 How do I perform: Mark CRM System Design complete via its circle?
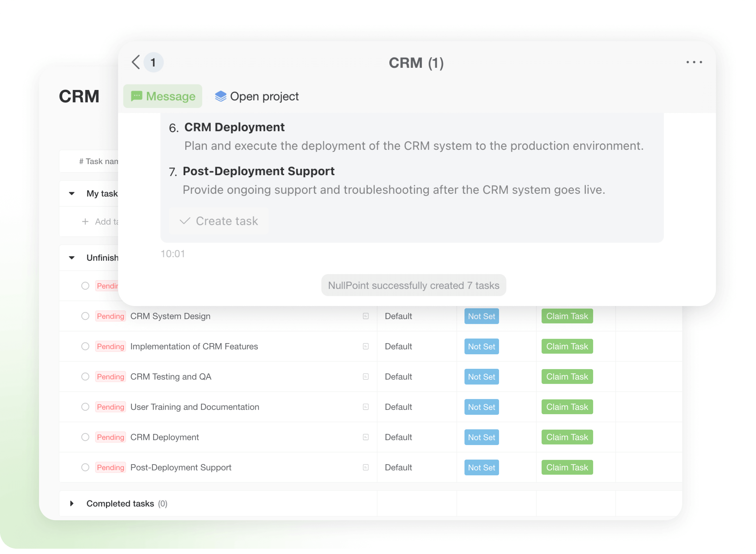(x=85, y=316)
